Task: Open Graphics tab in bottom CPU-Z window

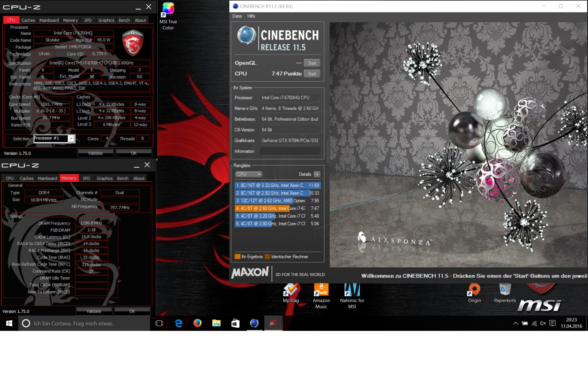Action: pos(105,178)
